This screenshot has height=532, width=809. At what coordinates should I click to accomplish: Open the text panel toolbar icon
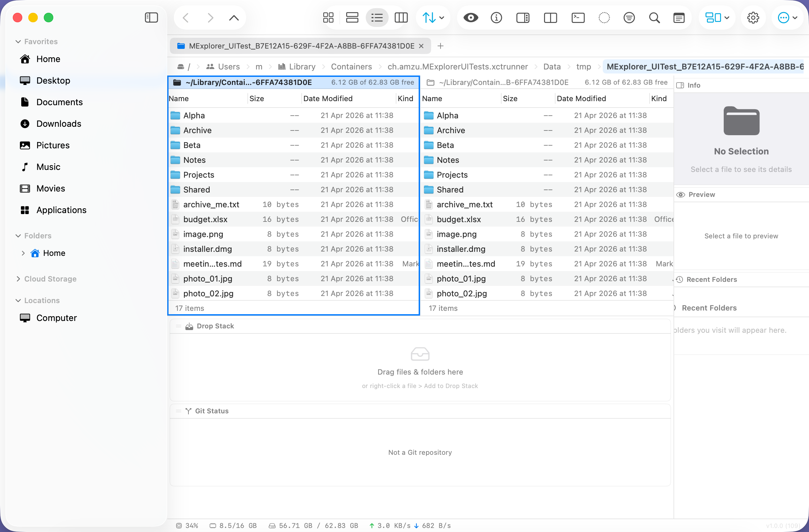(x=679, y=17)
